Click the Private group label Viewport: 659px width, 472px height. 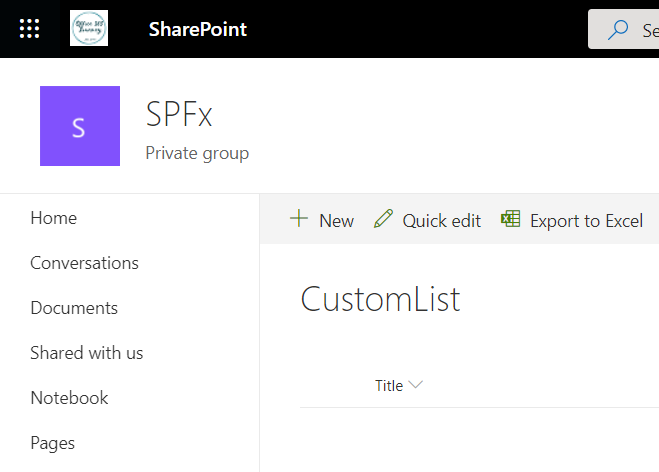point(197,153)
